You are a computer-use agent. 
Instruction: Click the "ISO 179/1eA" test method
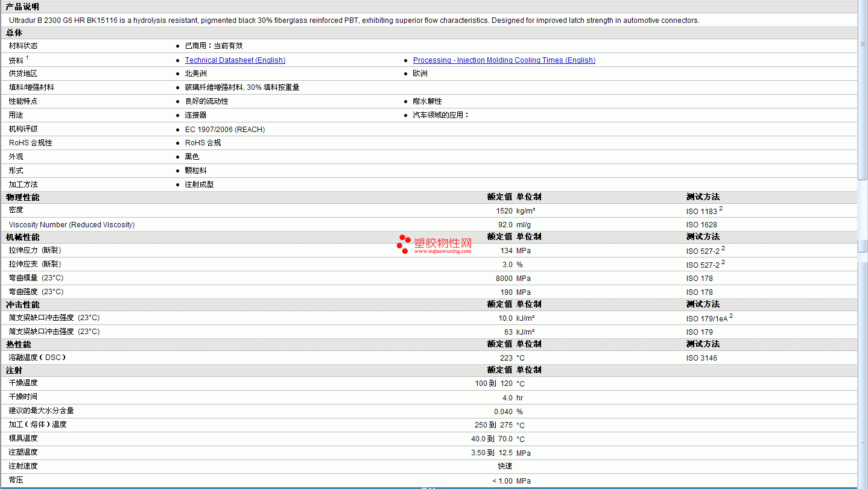pos(707,319)
